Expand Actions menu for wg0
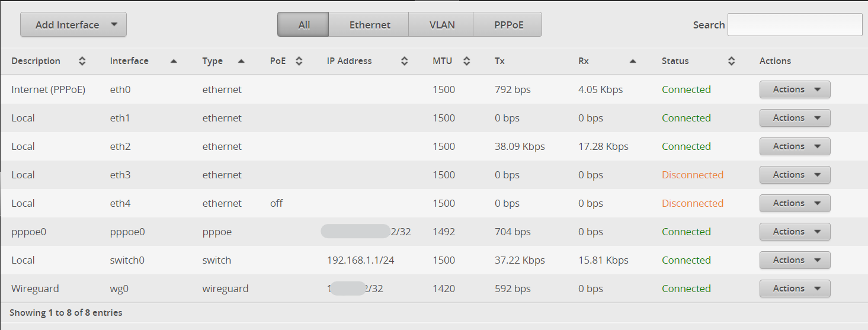The image size is (868, 330). (x=795, y=289)
